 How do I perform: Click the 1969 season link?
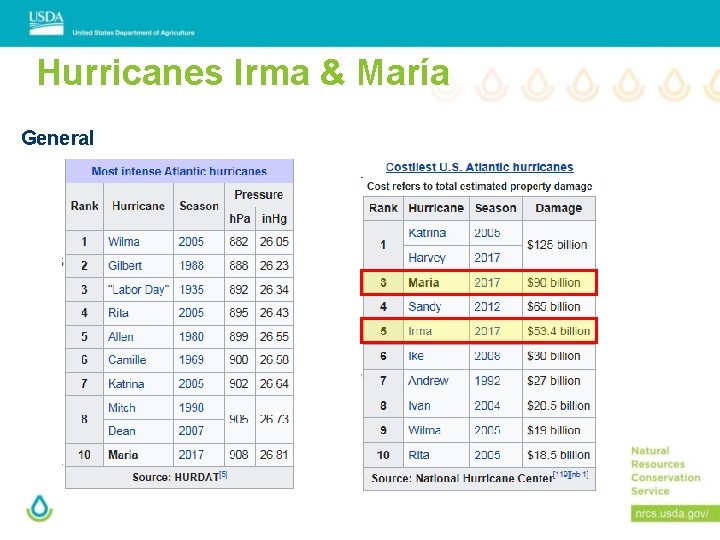tap(191, 360)
